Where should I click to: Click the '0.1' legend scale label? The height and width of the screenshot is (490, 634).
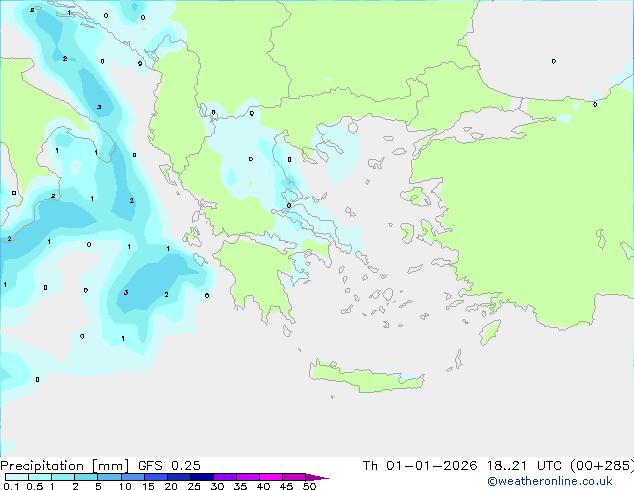click(11, 486)
